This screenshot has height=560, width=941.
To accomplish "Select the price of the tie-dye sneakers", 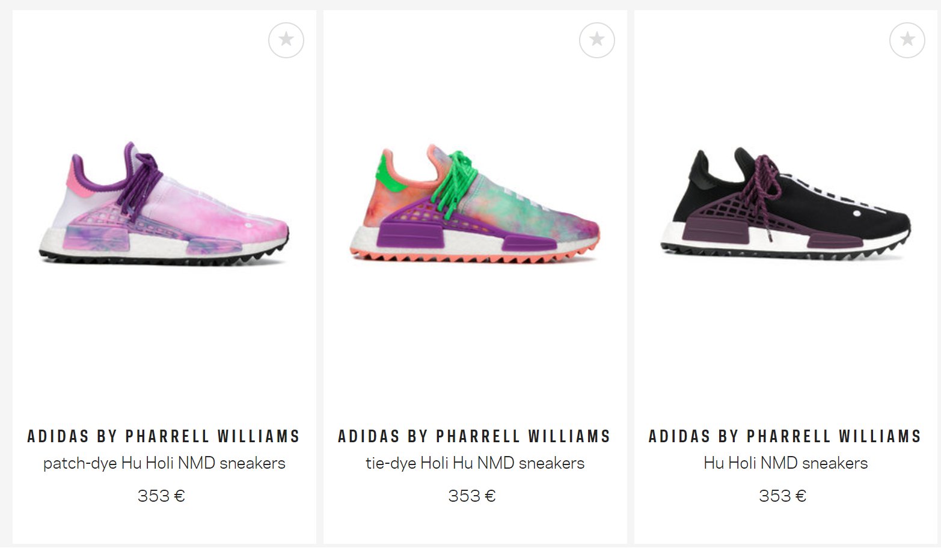I will [472, 496].
